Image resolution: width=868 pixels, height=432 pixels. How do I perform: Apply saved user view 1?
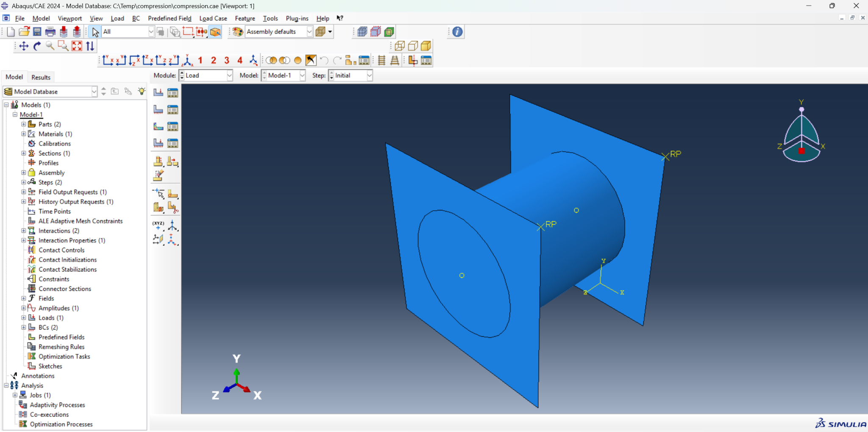click(200, 61)
